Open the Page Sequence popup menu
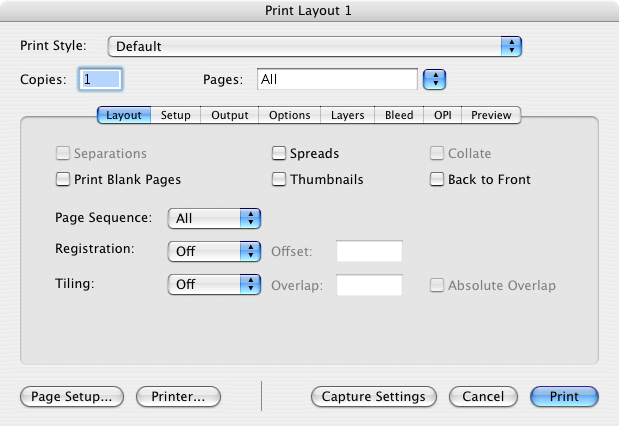 pos(214,218)
